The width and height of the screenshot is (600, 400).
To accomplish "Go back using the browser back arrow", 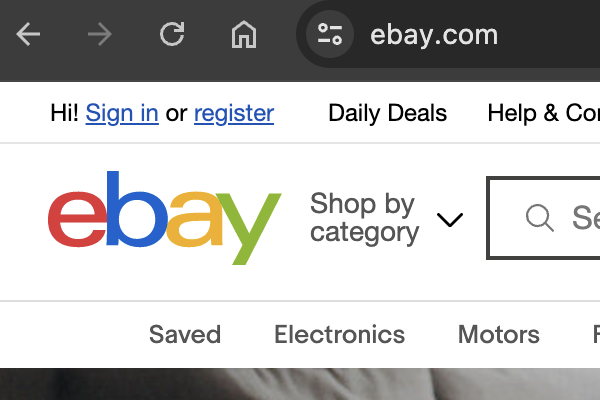I will coord(28,34).
